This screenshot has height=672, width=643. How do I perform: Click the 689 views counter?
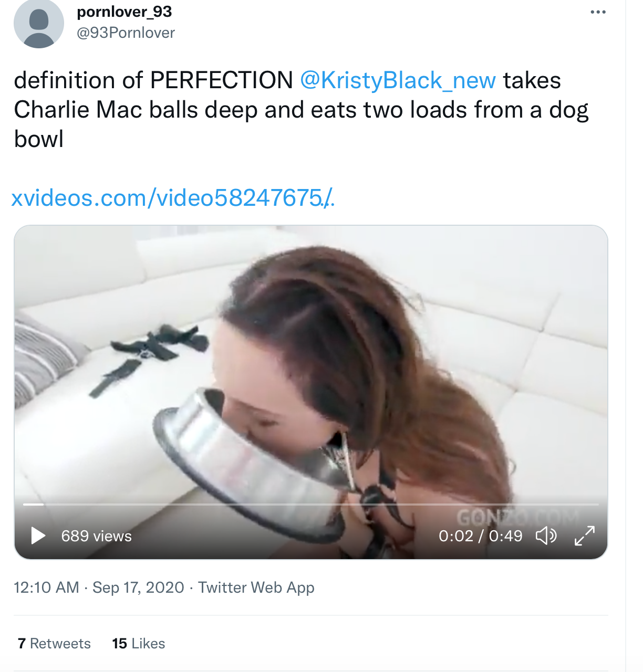(96, 536)
